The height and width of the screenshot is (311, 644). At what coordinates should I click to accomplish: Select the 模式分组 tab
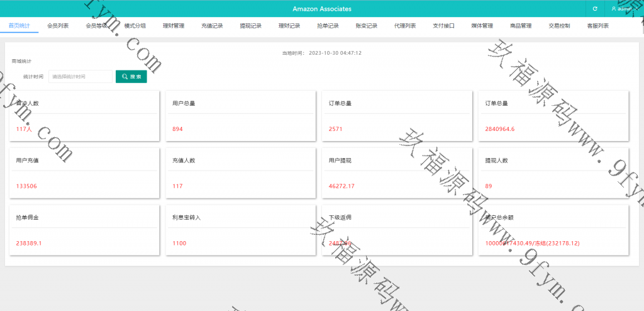click(135, 26)
